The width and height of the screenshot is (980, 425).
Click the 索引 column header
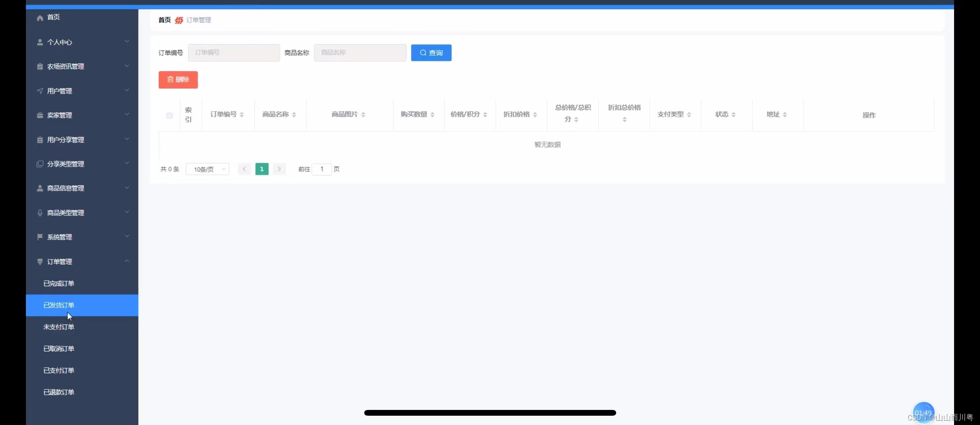[188, 115]
